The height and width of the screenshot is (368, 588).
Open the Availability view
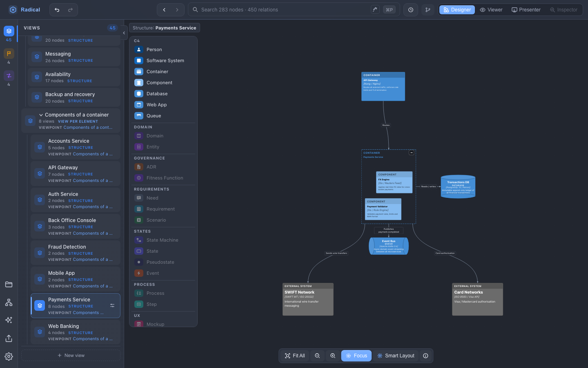74,77
